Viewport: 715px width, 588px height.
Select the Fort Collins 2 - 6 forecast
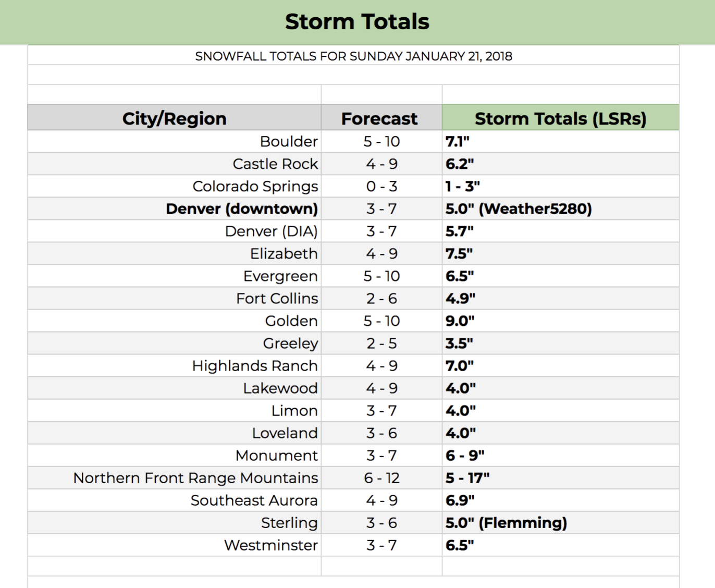(381, 298)
